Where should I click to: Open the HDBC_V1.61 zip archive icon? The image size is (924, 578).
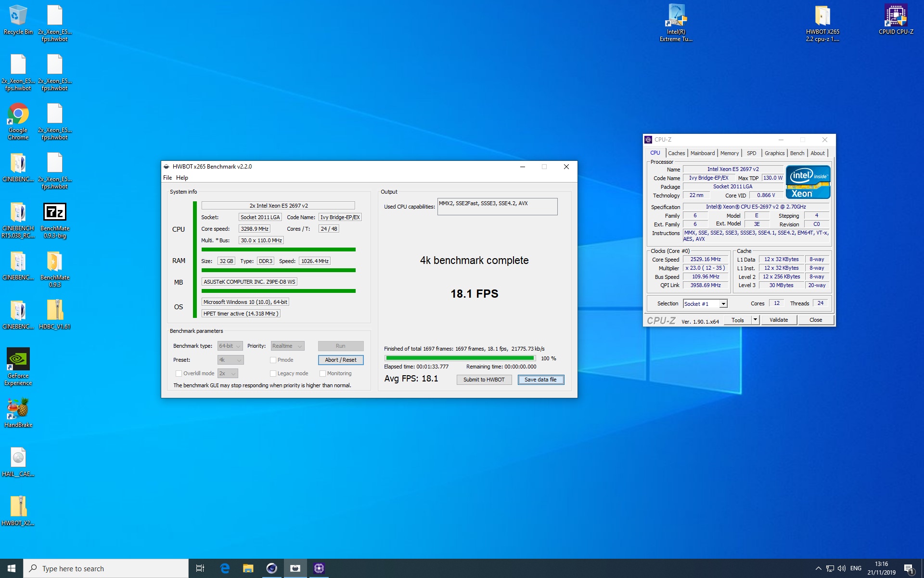55,315
